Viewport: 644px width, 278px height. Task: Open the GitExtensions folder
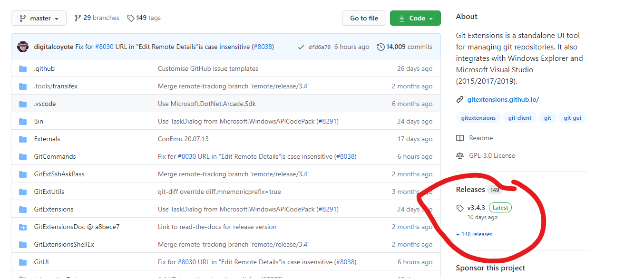pyautogui.click(x=54, y=209)
